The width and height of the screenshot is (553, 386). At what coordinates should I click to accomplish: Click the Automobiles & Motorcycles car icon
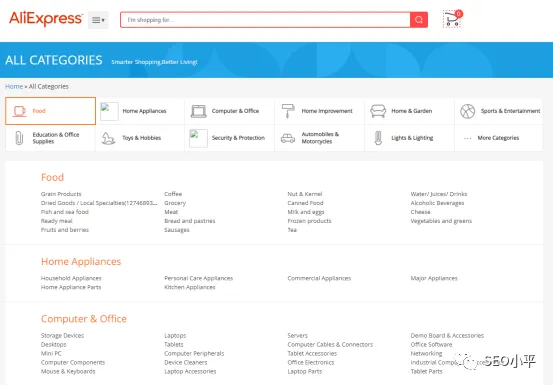point(288,138)
